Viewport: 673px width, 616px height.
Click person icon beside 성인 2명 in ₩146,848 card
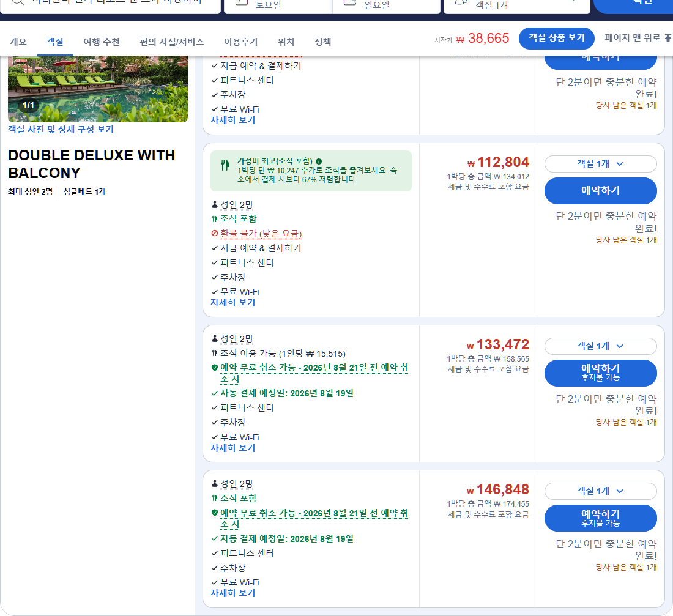[x=215, y=483]
